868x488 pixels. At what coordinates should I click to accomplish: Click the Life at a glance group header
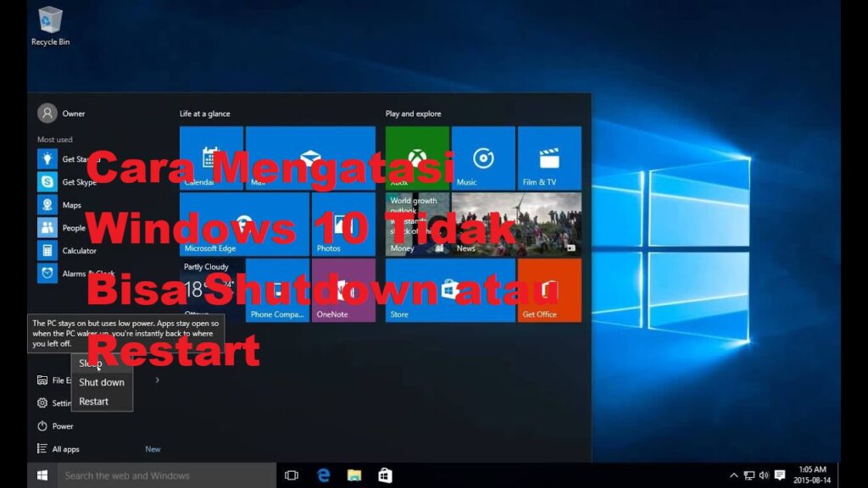[205, 114]
